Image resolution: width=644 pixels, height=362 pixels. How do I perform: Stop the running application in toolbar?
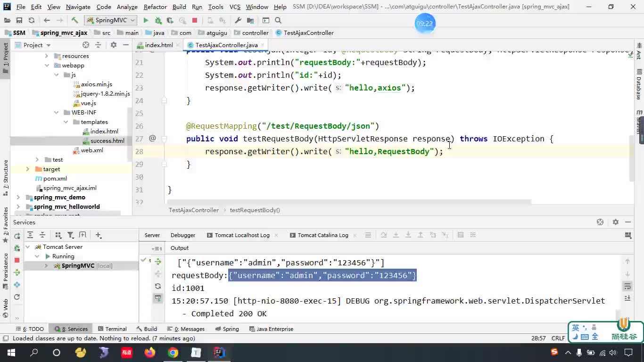195,20
